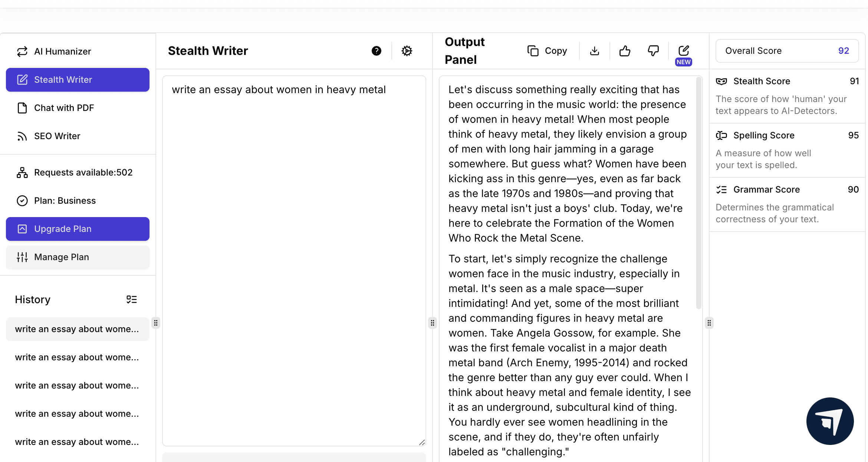Click the handle between output and scores
The height and width of the screenshot is (462, 868).
point(709,323)
